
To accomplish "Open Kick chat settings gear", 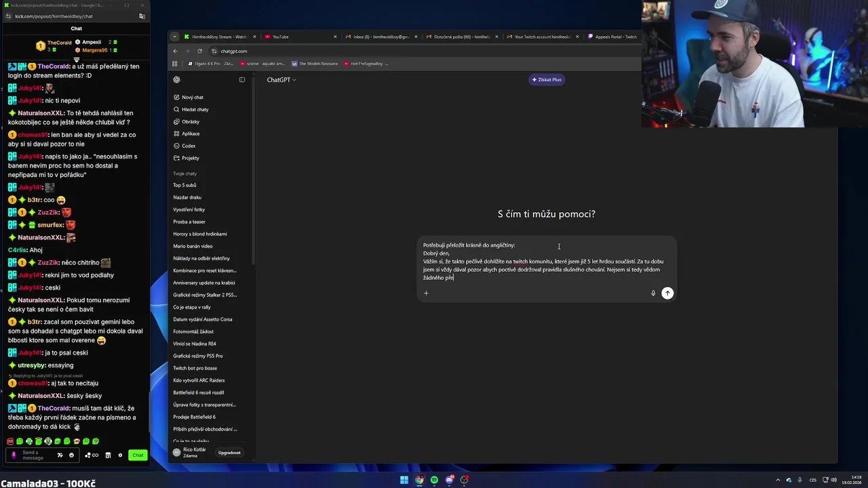I will [120, 455].
